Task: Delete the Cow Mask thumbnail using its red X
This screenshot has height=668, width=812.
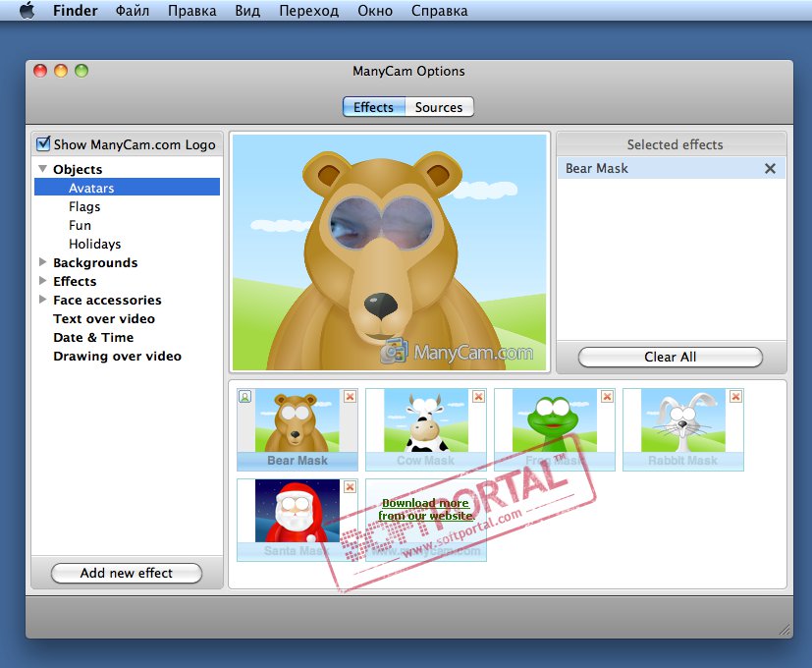Action: click(478, 397)
